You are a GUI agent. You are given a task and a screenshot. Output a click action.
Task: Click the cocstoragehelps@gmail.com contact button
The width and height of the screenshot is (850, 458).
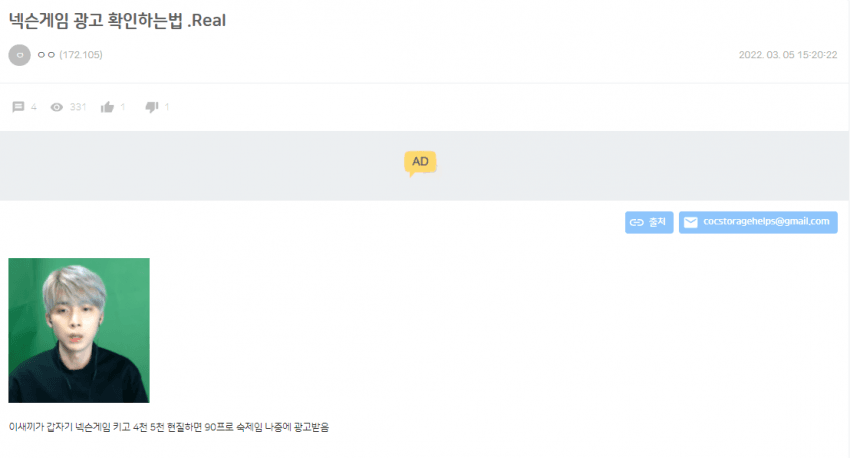point(758,222)
